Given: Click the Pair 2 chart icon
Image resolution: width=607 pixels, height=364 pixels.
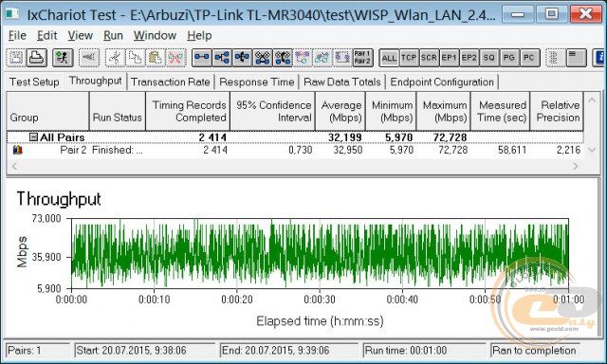Looking at the screenshot, I should tap(18, 150).
